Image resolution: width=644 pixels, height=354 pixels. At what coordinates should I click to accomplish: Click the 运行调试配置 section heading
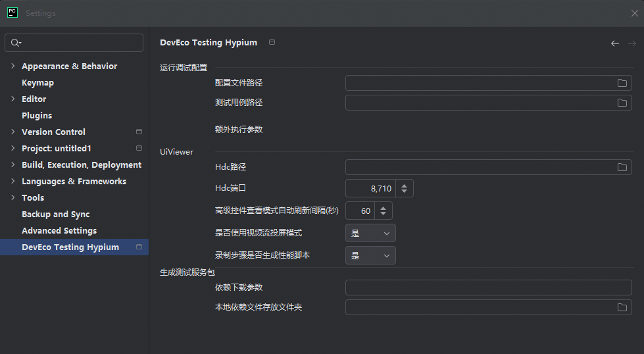pyautogui.click(x=184, y=68)
